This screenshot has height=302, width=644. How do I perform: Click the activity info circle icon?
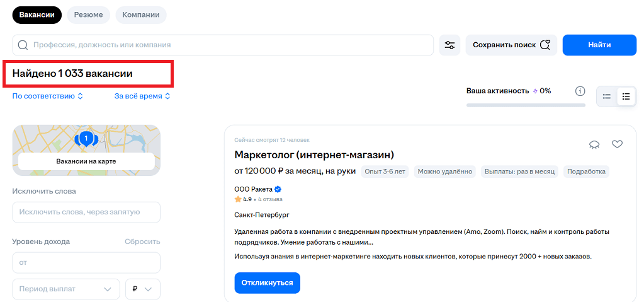click(x=580, y=91)
